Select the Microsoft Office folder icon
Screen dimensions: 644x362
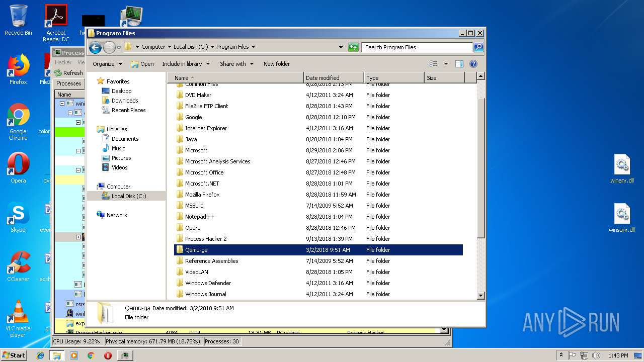point(180,172)
